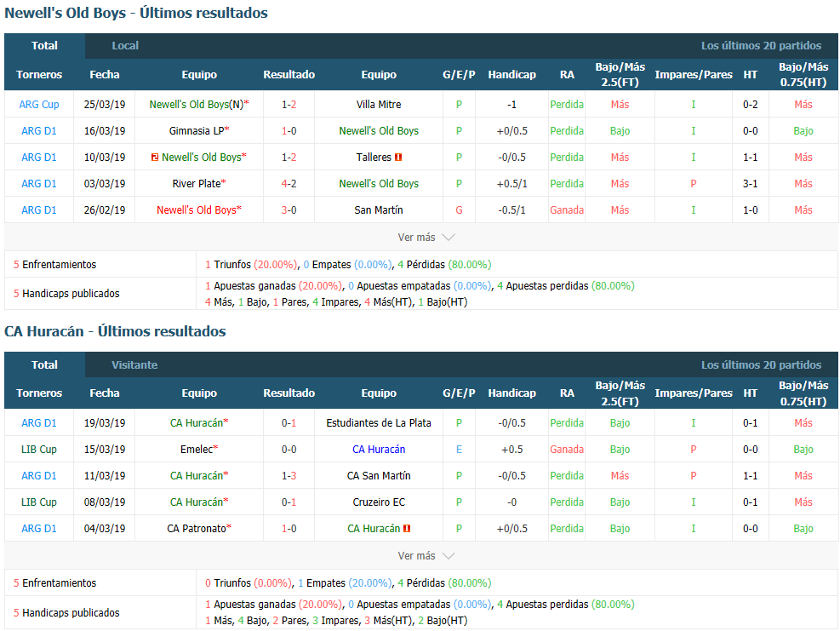Open ARG D1 link for CA Patronato match
This screenshot has height=631, width=840.
tap(39, 529)
